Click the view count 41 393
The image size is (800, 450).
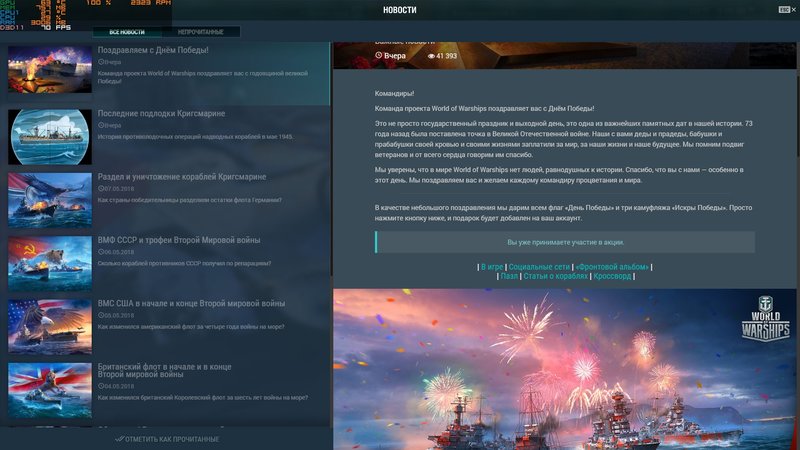click(x=446, y=56)
